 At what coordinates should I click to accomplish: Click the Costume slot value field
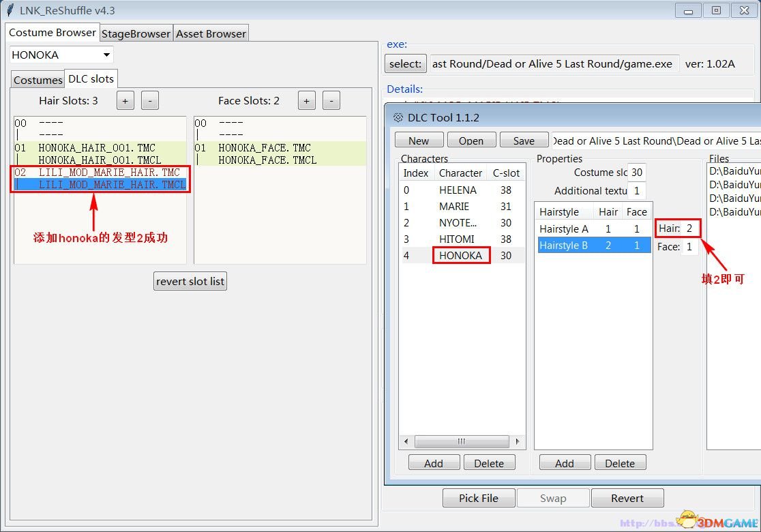637,173
